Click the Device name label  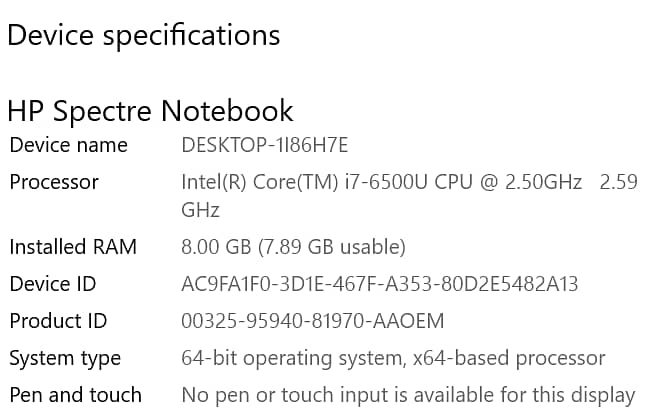[68, 145]
